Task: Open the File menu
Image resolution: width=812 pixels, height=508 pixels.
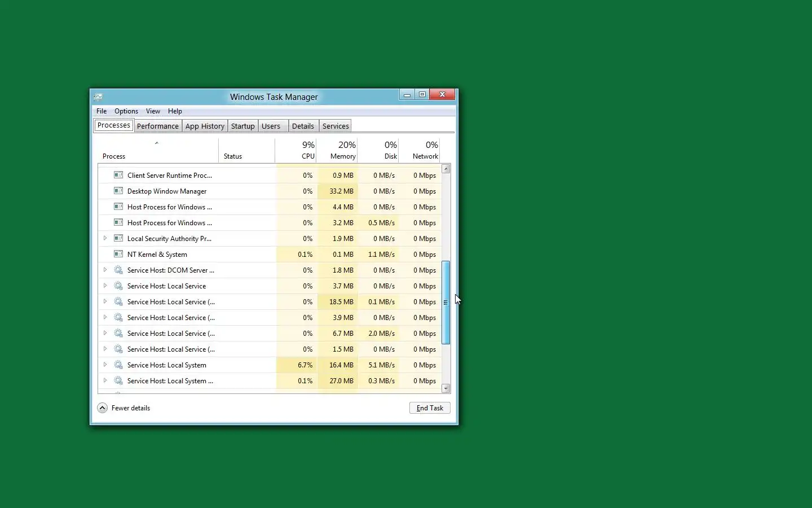Action: [x=101, y=111]
